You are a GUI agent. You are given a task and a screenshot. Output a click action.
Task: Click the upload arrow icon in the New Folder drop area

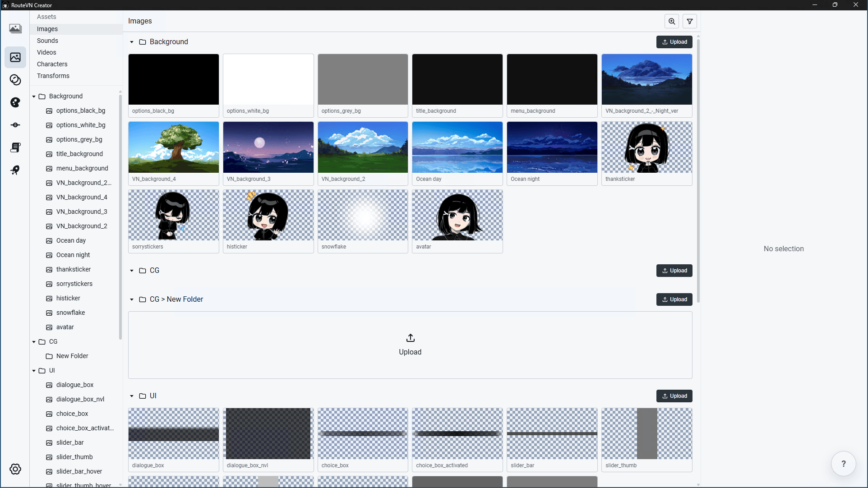[411, 338]
